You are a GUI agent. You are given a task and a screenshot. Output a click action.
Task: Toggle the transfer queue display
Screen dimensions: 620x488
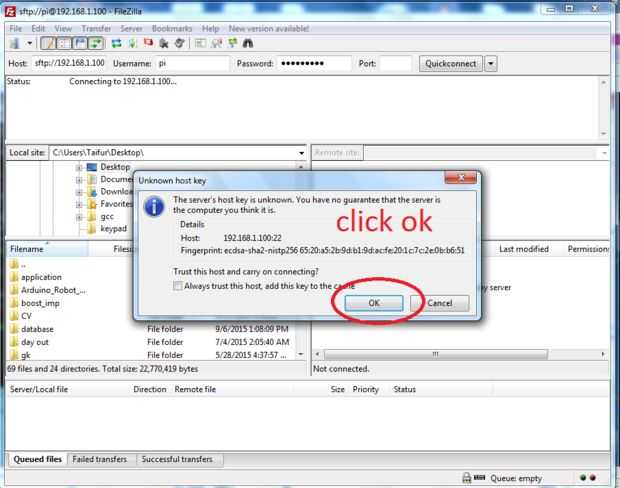pyautogui.click(x=96, y=43)
